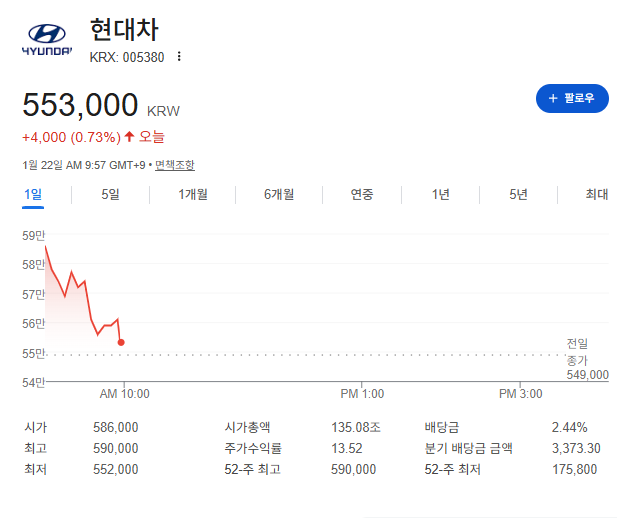Open the 면책조항 disclaimer link
This screenshot has width=617, height=518.
(175, 165)
